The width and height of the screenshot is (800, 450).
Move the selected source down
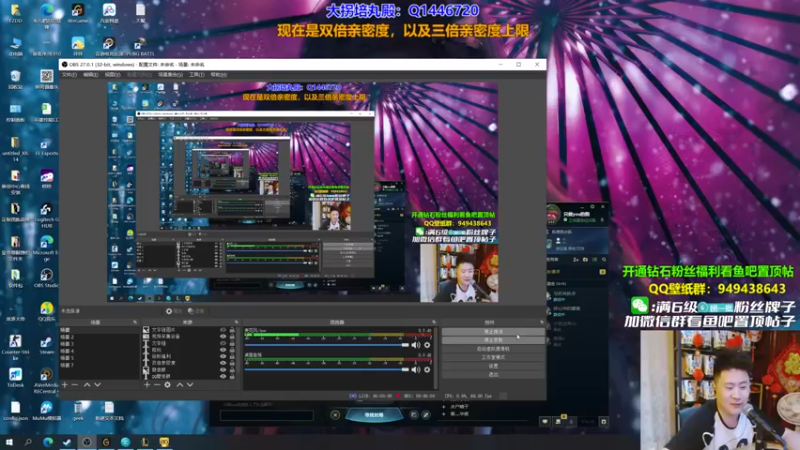pos(190,385)
